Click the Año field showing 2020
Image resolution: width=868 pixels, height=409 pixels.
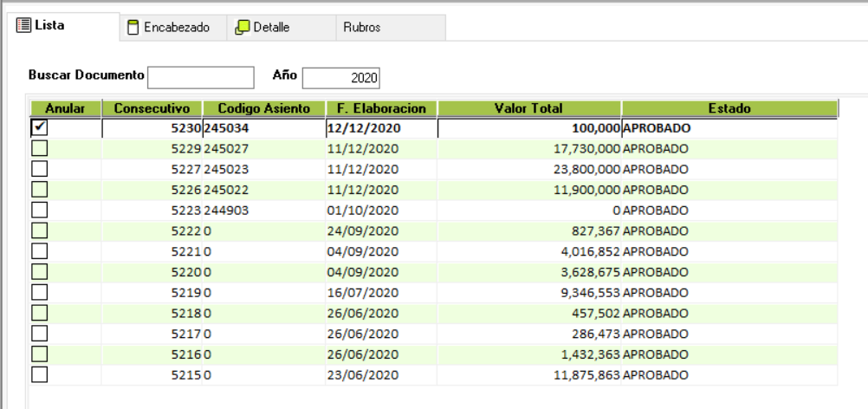[x=343, y=77]
